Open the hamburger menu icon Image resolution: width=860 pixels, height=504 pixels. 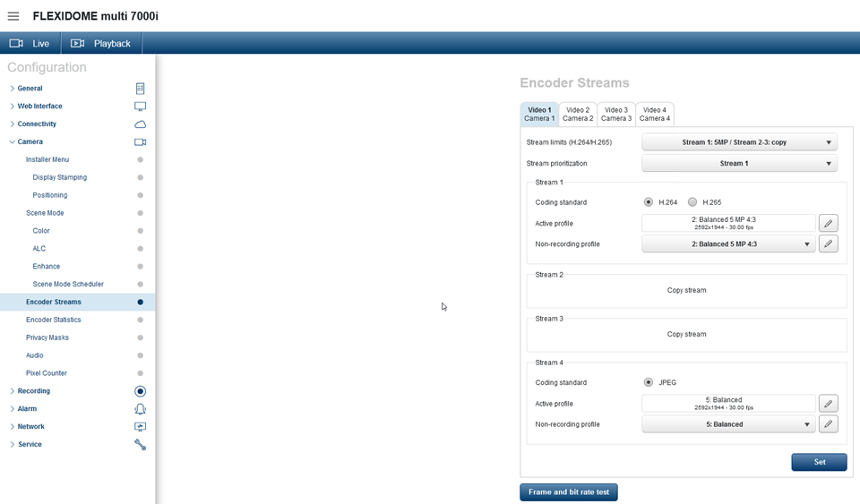13,16
